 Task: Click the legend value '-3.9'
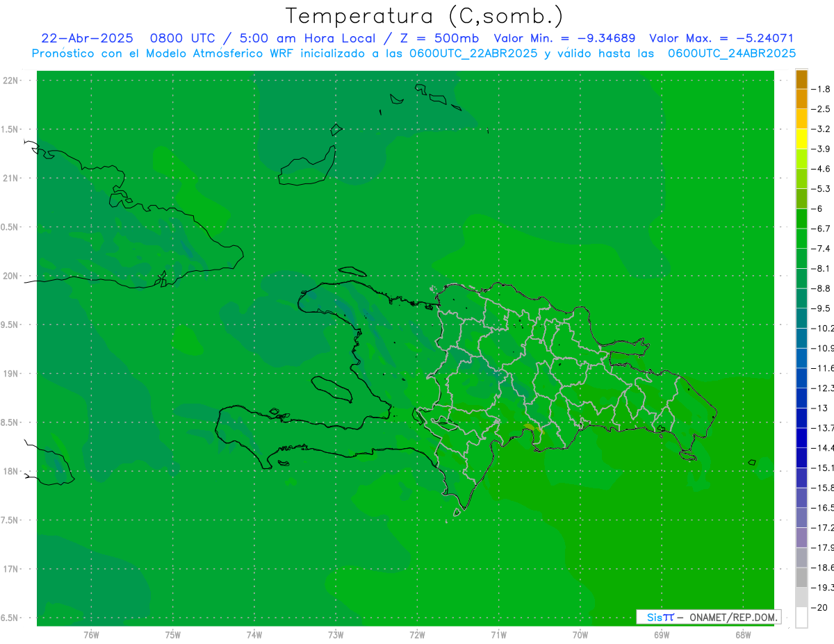coord(821,149)
